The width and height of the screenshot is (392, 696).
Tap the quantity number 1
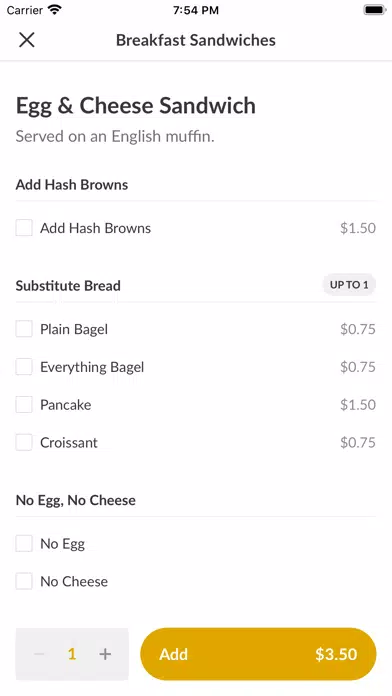pos(72,654)
